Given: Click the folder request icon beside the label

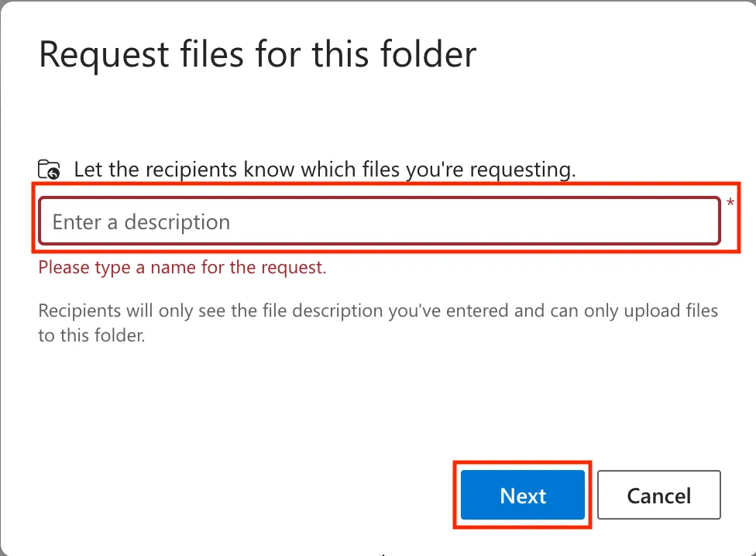Looking at the screenshot, I should 49,170.
